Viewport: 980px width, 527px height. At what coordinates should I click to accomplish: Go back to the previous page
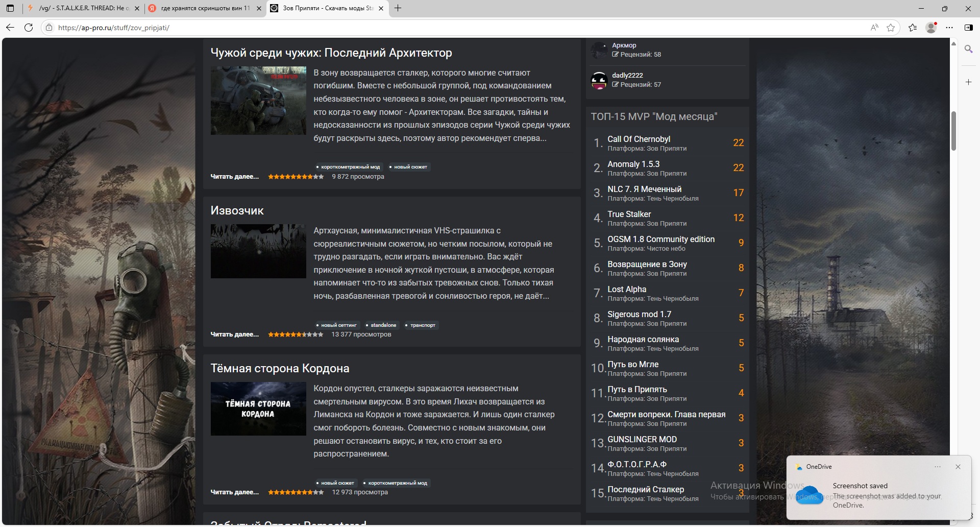click(10, 28)
